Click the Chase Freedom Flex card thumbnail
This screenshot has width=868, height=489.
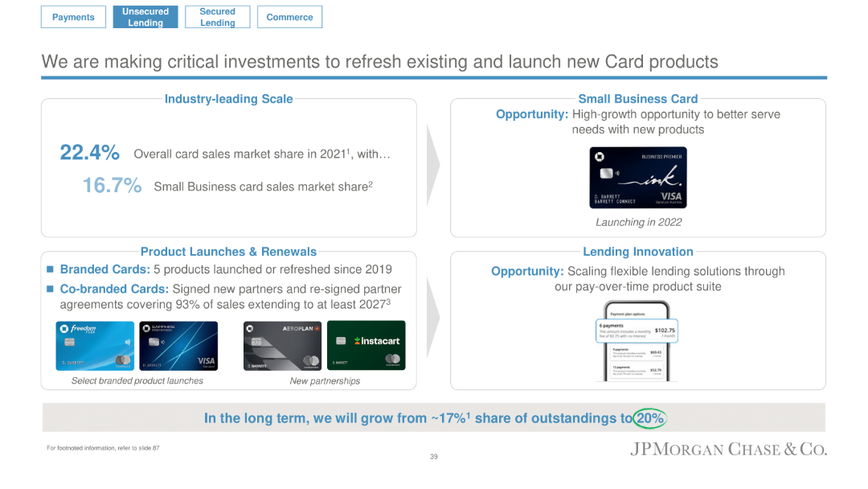[95, 346]
